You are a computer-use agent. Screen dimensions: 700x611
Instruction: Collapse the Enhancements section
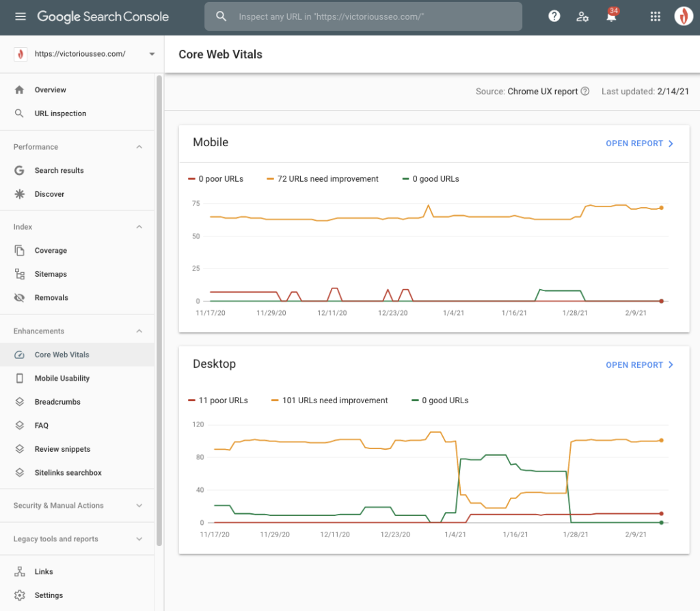click(139, 331)
